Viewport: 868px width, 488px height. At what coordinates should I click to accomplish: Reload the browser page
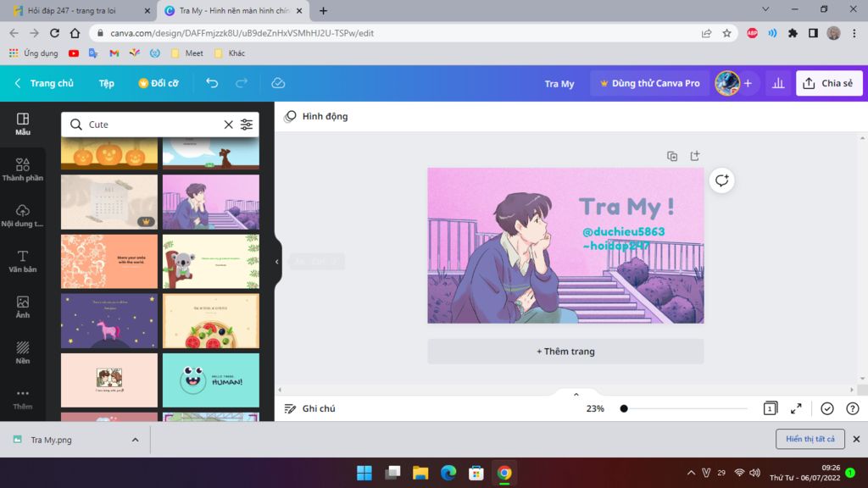54,33
